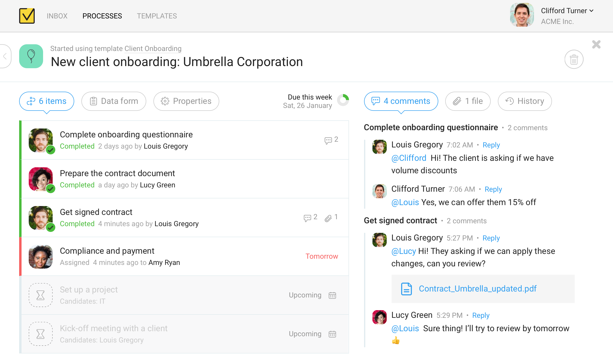Screen dimensions: 613x364
Task: Show the History tab
Action: 525,101
